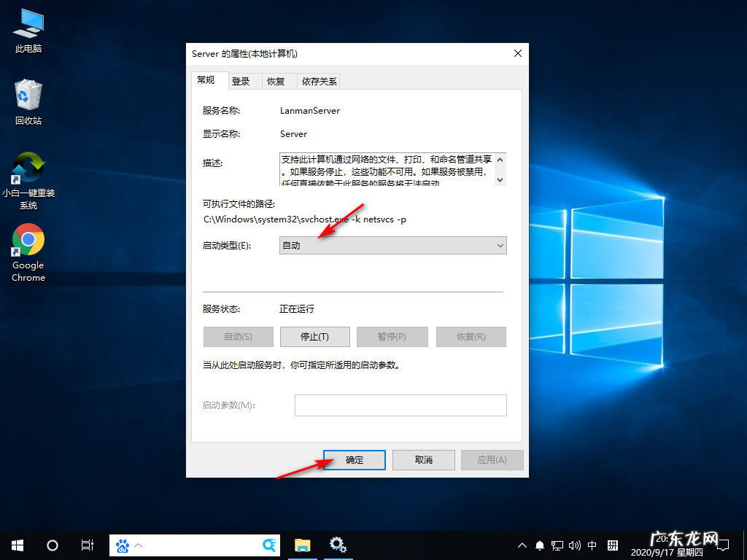Click the description box scrollbar down arrow
Image resolution: width=747 pixels, height=560 pixels.
click(500, 179)
